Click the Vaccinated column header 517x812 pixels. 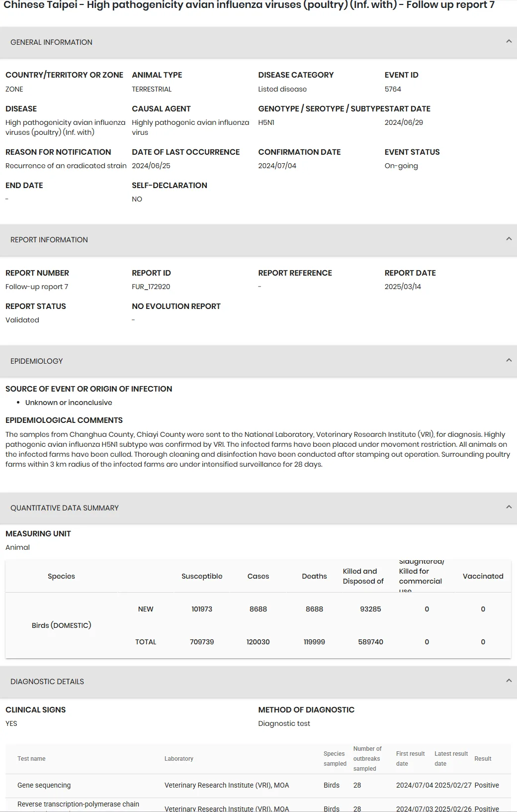click(x=483, y=576)
